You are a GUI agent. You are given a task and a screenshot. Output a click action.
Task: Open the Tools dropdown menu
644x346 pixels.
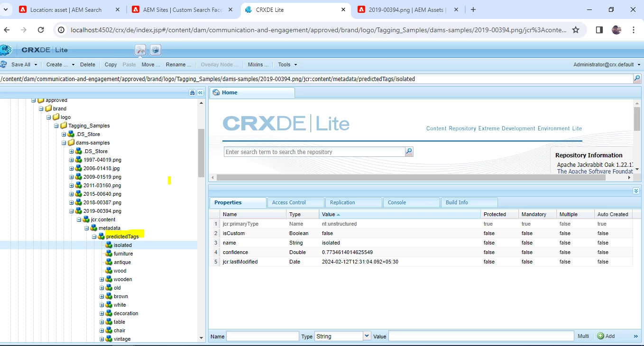[288, 64]
